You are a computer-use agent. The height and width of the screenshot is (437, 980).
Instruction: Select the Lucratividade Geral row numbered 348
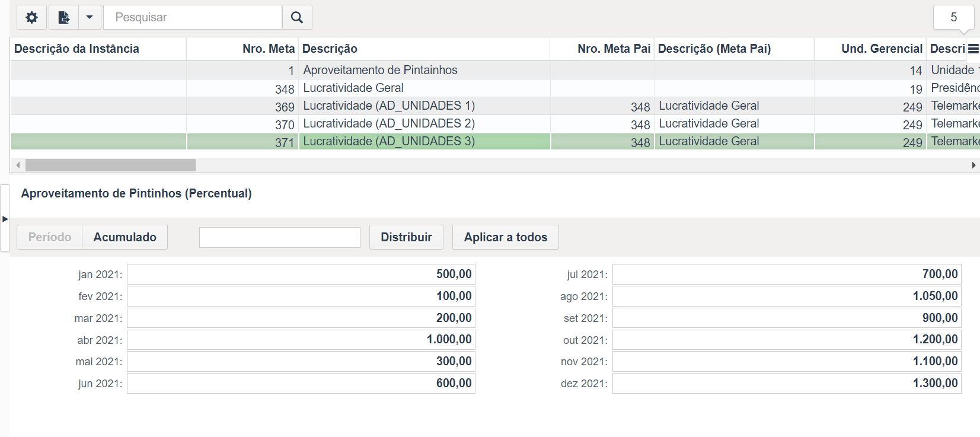point(495,88)
